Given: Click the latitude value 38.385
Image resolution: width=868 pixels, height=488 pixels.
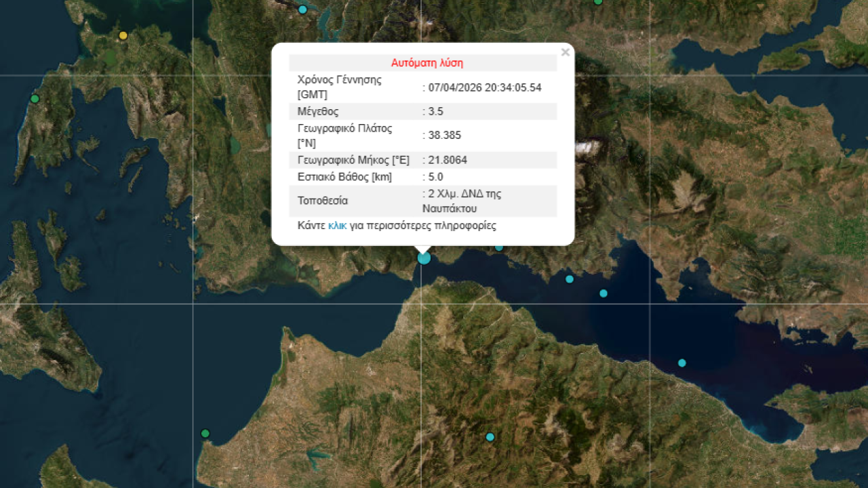Looking at the screenshot, I should coord(444,136).
